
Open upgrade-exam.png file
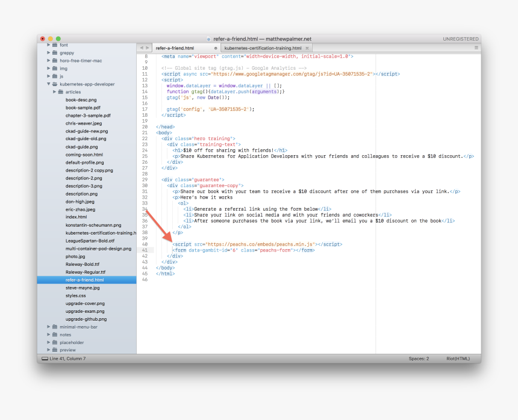click(x=85, y=312)
